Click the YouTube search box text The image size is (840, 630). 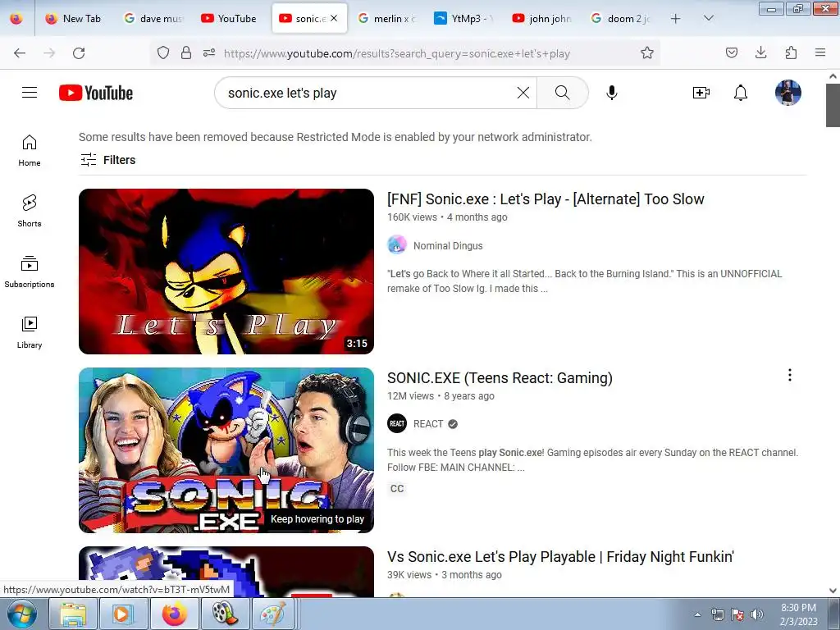tap(282, 93)
